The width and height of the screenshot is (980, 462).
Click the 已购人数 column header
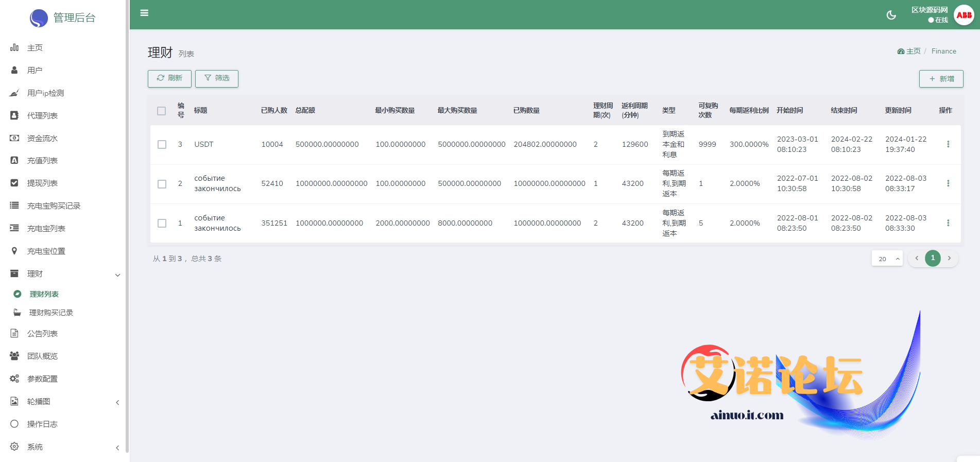pyautogui.click(x=274, y=110)
